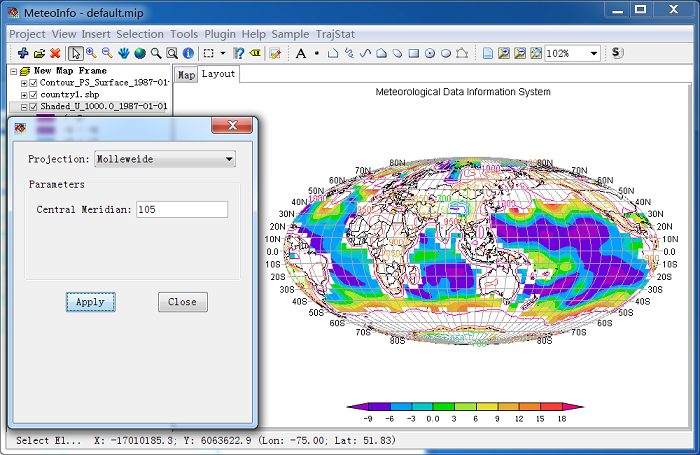The height and width of the screenshot is (455, 700).
Task: Expand the country1.shp layer node
Action: pyautogui.click(x=24, y=95)
